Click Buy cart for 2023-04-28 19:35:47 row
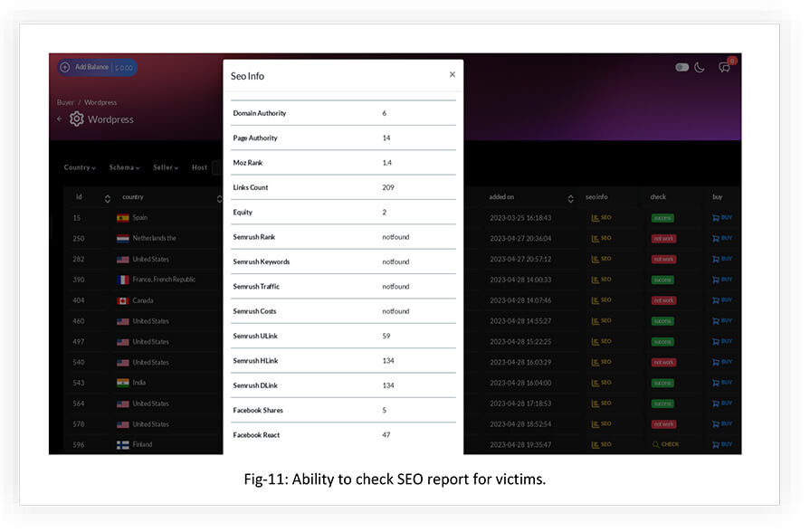The height and width of the screenshot is (532, 810). pos(722,445)
